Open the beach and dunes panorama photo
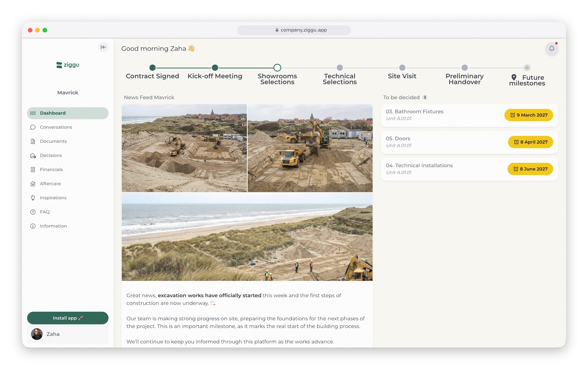The height and width of the screenshot is (370, 588). 247,237
